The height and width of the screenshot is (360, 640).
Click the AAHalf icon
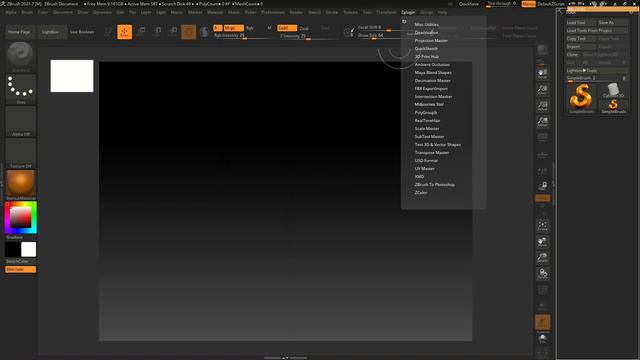pyautogui.click(x=542, y=122)
